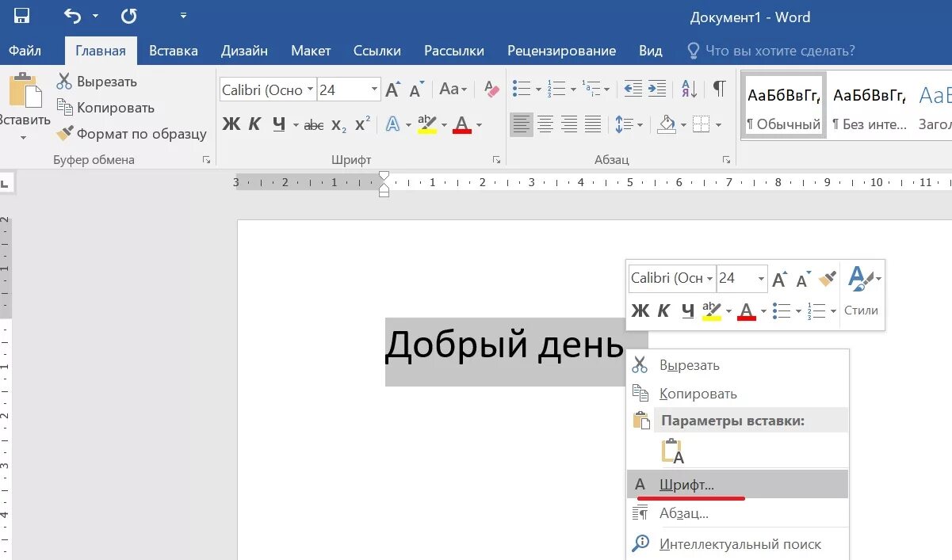Redo the last action
Screen dimensions: 952x560
129,16
